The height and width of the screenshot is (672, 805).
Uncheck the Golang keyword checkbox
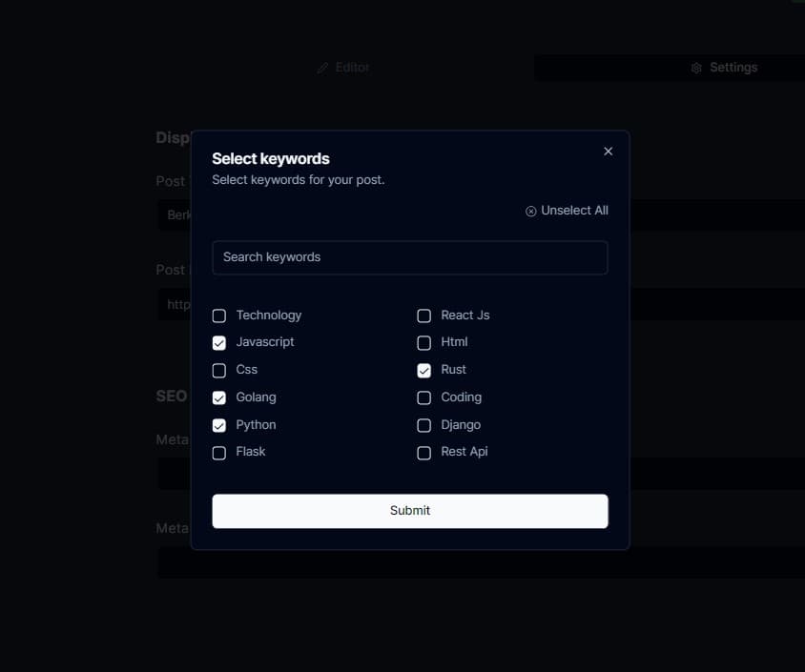coord(219,398)
